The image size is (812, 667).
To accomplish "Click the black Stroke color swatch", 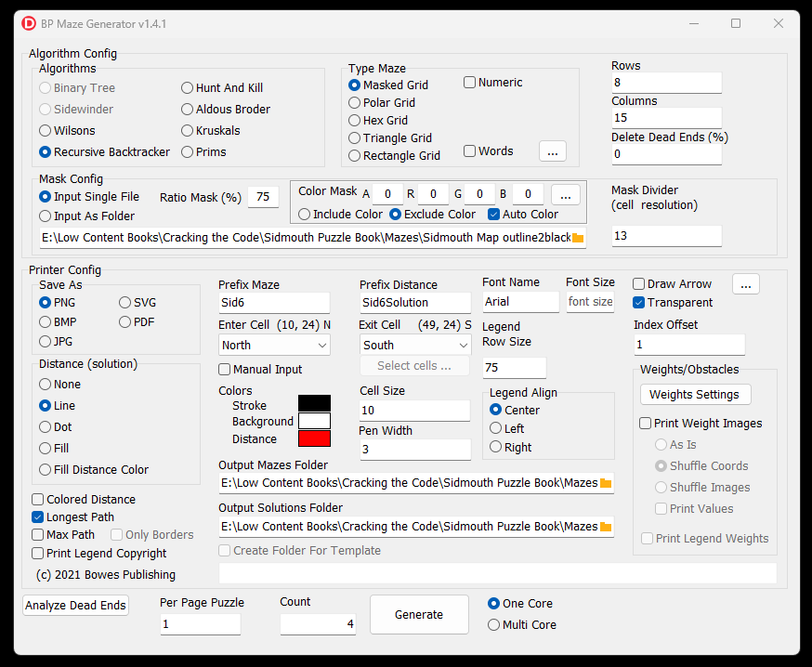I will [x=314, y=403].
